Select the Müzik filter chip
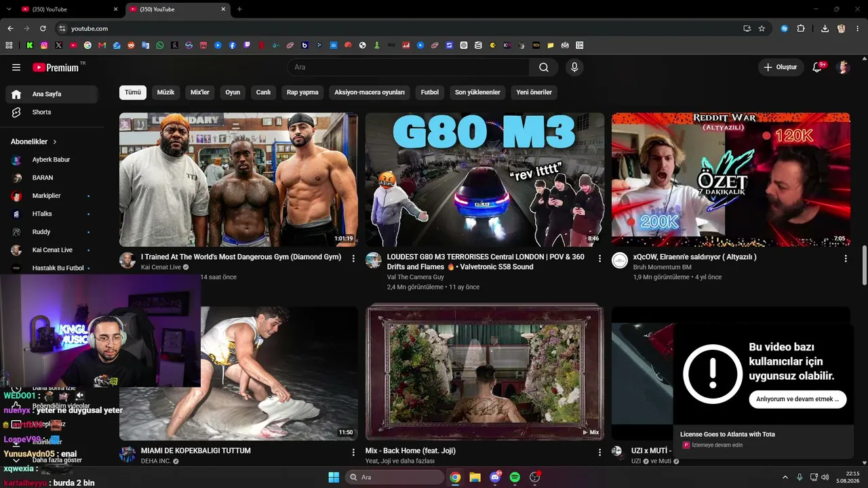This screenshot has height=488, width=868. [x=166, y=92]
